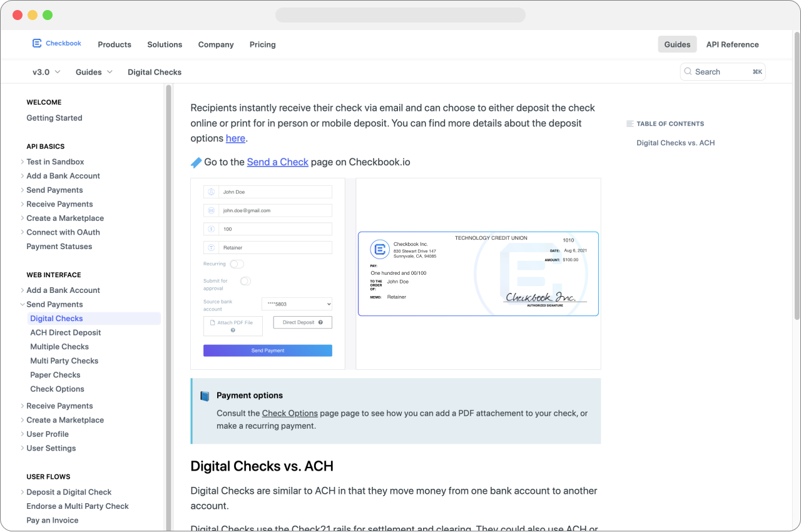
Task: Click the WELCOME section header
Action: coord(44,102)
